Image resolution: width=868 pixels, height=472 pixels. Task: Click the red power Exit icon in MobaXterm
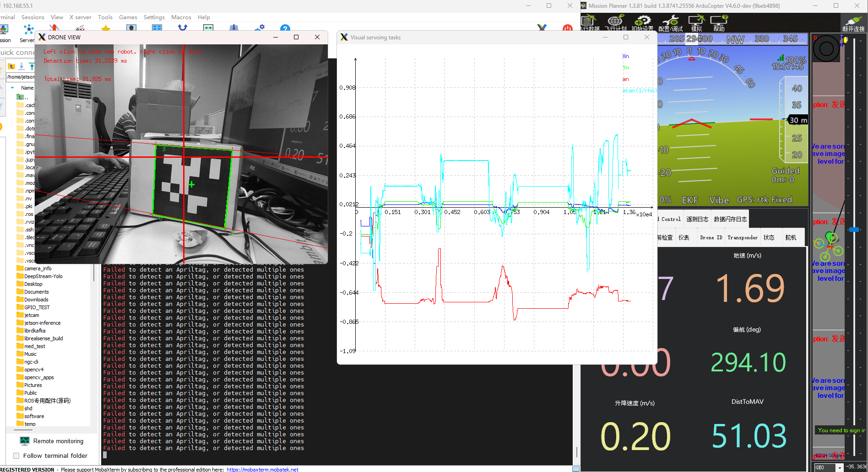(568, 28)
